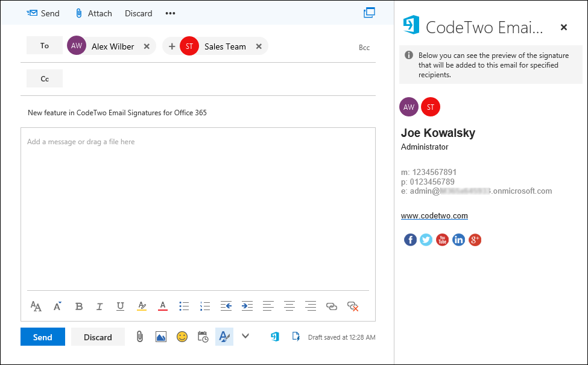Attach a file with the paperclip icon
This screenshot has width=588, height=365.
pyautogui.click(x=139, y=337)
